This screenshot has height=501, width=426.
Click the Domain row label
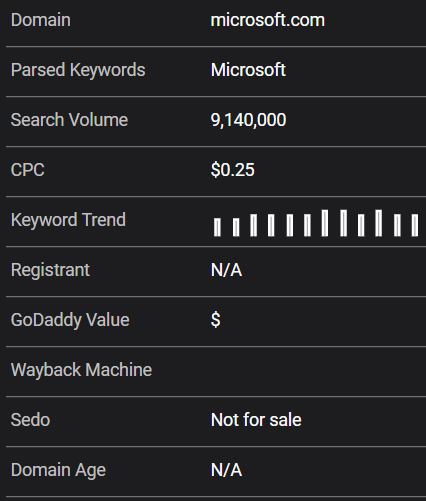tap(41, 20)
